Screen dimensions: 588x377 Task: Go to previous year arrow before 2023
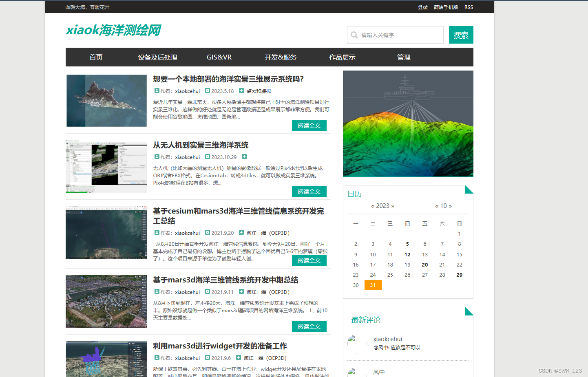tap(373, 206)
